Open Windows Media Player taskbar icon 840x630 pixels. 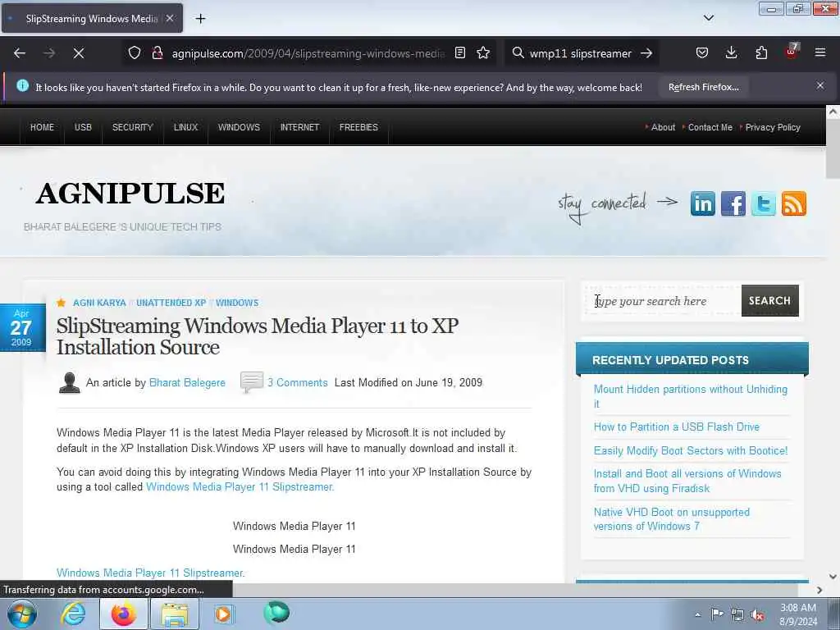click(224, 614)
